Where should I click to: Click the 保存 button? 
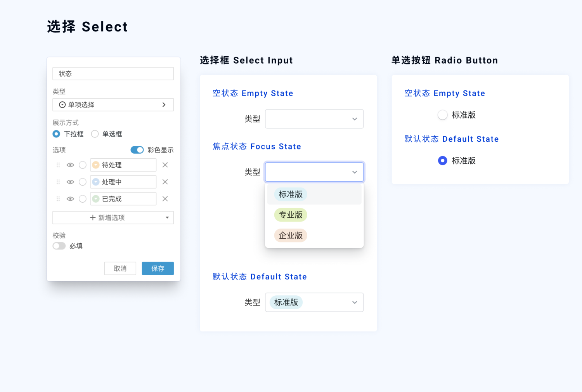point(158,269)
